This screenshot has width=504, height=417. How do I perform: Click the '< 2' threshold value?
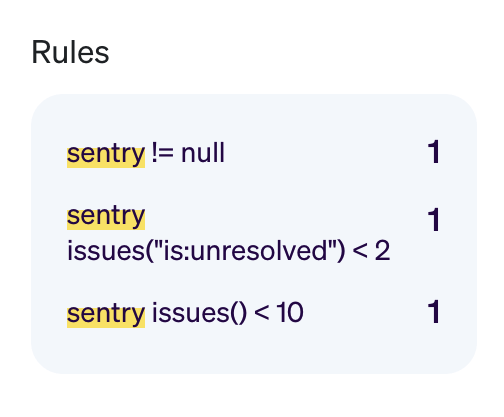click(x=371, y=251)
